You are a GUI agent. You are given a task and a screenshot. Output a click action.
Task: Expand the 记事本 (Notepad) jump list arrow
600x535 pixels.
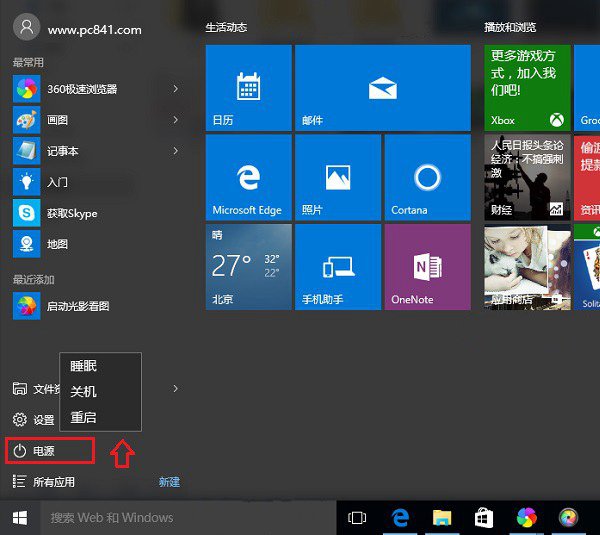[176, 151]
